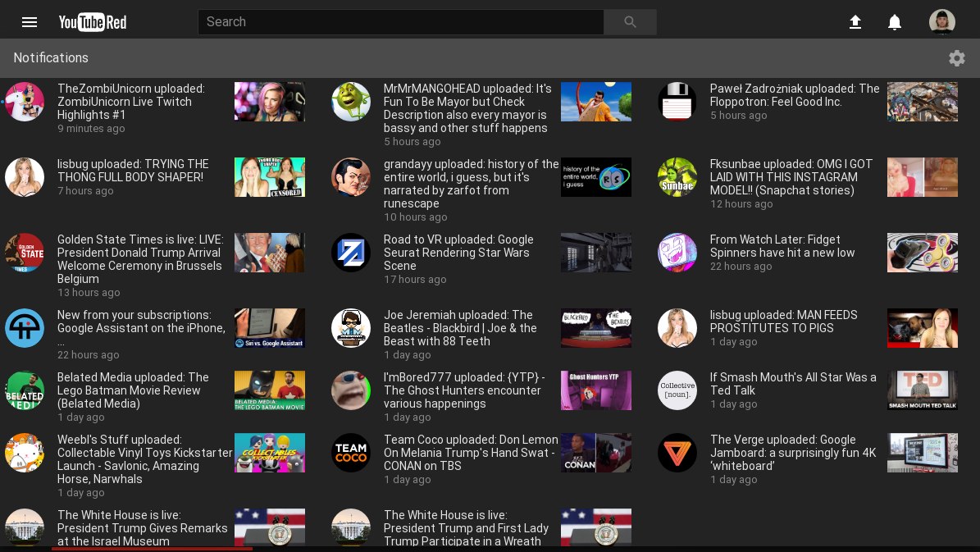
Task: Open Fidget Spinners have hit a new low
Action: pyautogui.click(x=782, y=246)
